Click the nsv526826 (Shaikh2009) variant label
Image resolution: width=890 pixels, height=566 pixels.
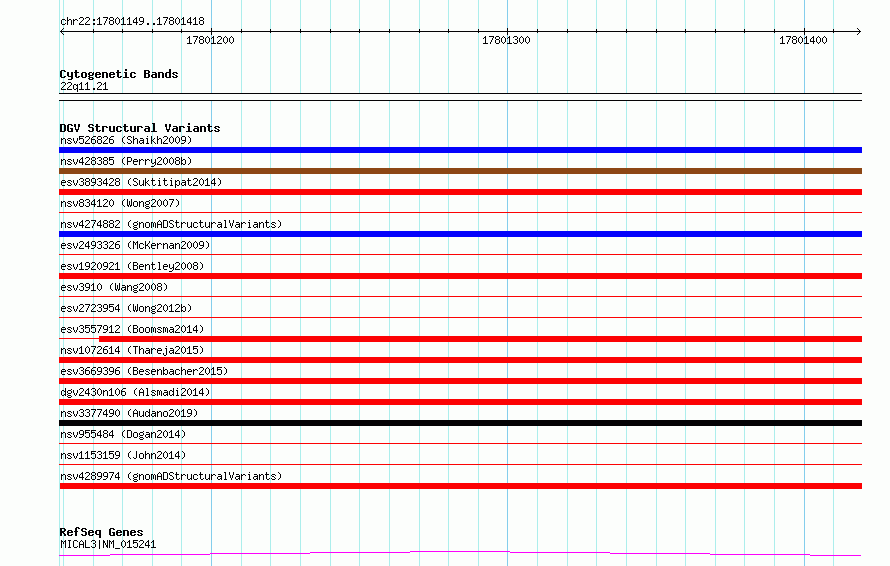pyautogui.click(x=126, y=140)
